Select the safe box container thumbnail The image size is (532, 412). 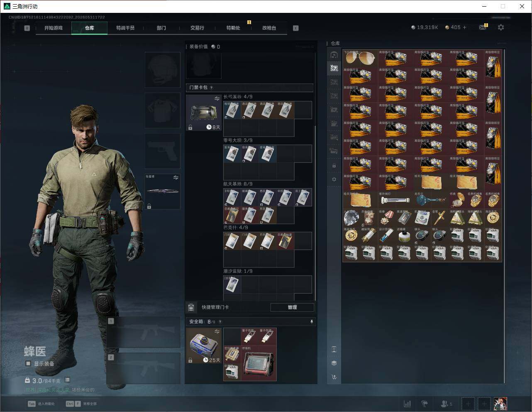tap(204, 346)
